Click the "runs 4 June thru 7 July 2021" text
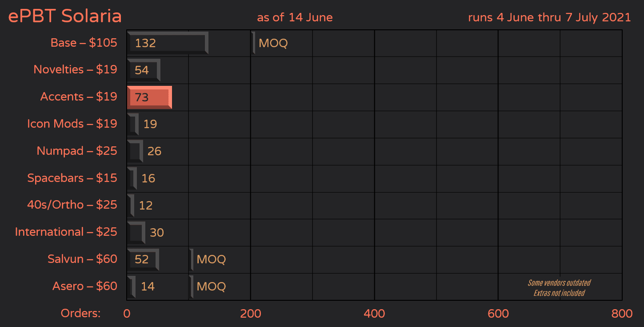 [549, 18]
